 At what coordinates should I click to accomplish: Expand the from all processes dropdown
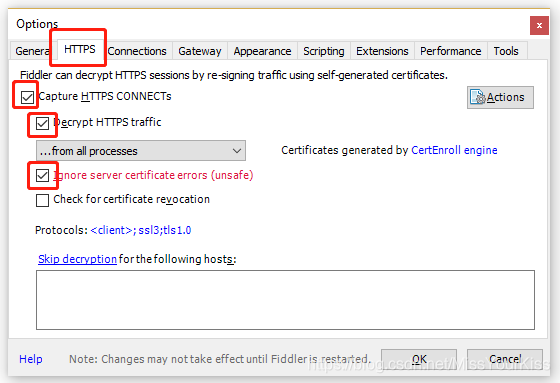(x=141, y=151)
